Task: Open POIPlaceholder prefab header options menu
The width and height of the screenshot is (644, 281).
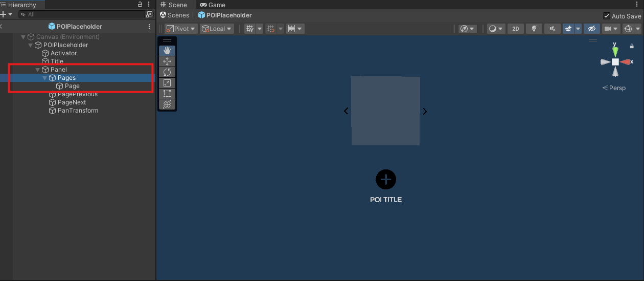Action: (x=149, y=27)
